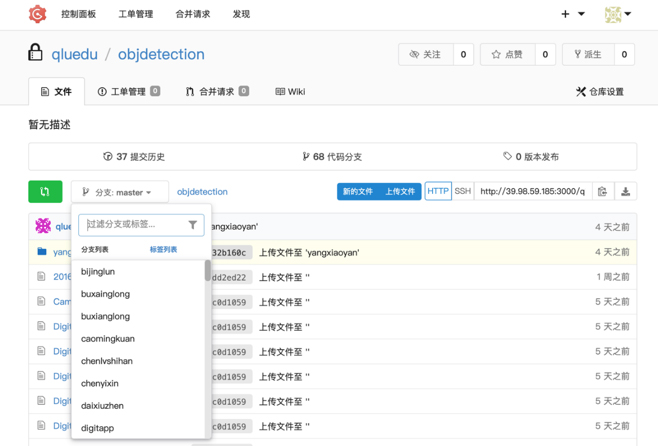Image resolution: width=658 pixels, height=446 pixels.
Task: Click the yangxiaoyan folder icon
Action: click(42, 252)
